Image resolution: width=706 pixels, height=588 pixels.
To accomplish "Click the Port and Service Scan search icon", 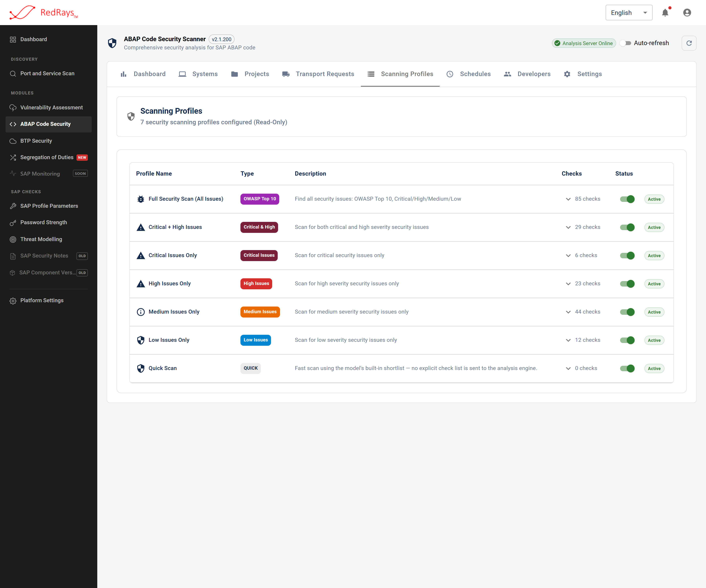I will click(x=13, y=73).
